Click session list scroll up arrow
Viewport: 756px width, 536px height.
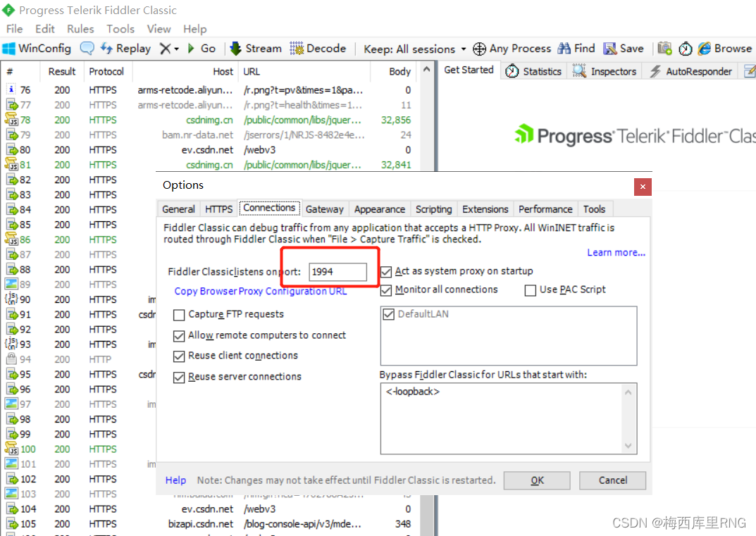426,70
